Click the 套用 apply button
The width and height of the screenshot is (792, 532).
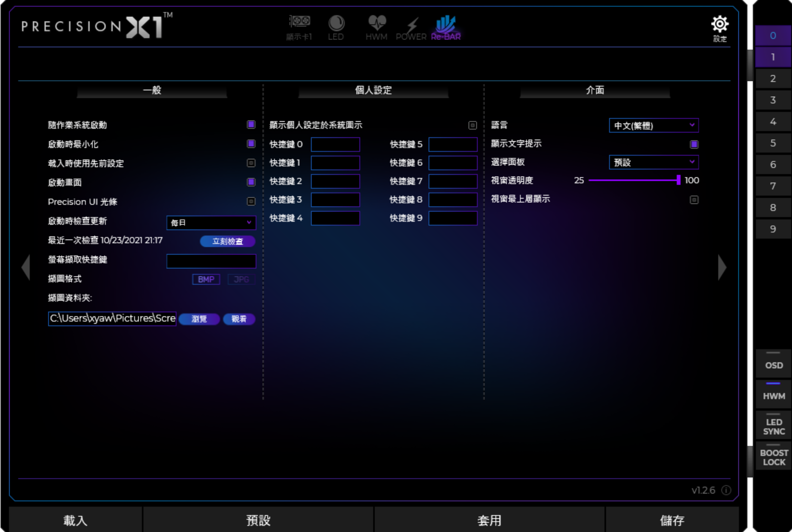[x=489, y=520]
